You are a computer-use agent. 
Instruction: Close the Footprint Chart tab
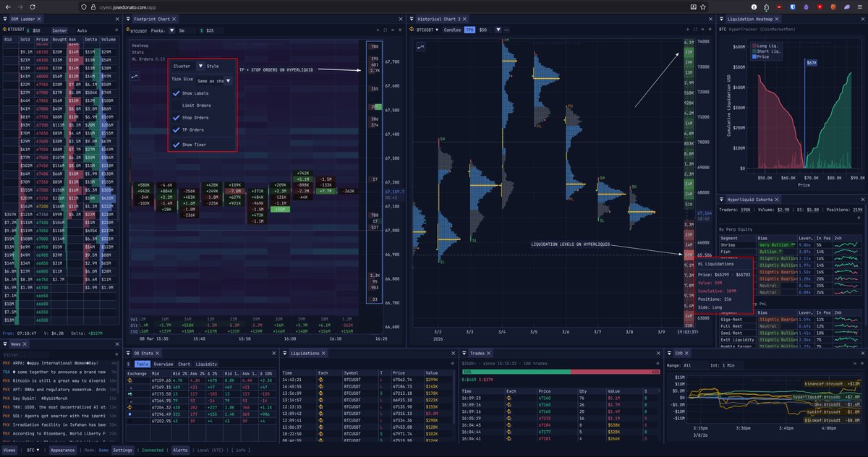pyautogui.click(x=174, y=19)
